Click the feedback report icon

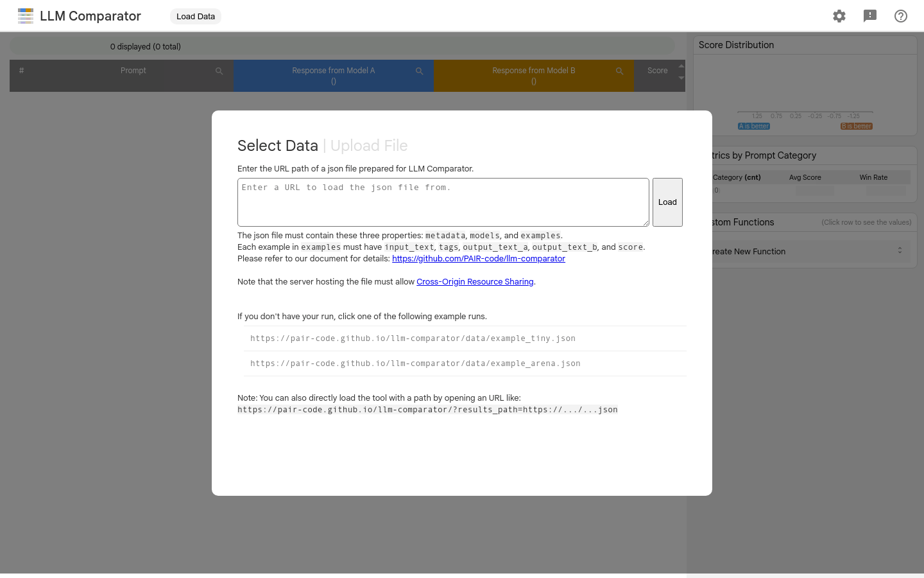click(x=870, y=16)
